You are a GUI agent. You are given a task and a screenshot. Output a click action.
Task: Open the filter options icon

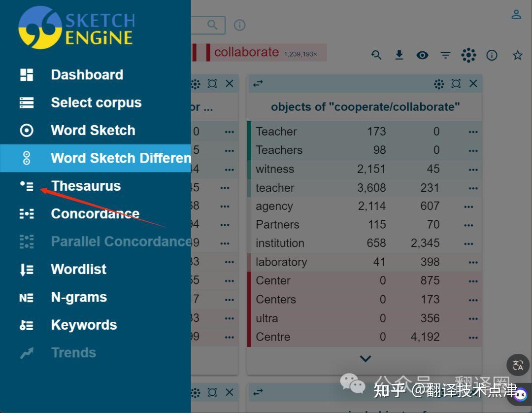(445, 55)
